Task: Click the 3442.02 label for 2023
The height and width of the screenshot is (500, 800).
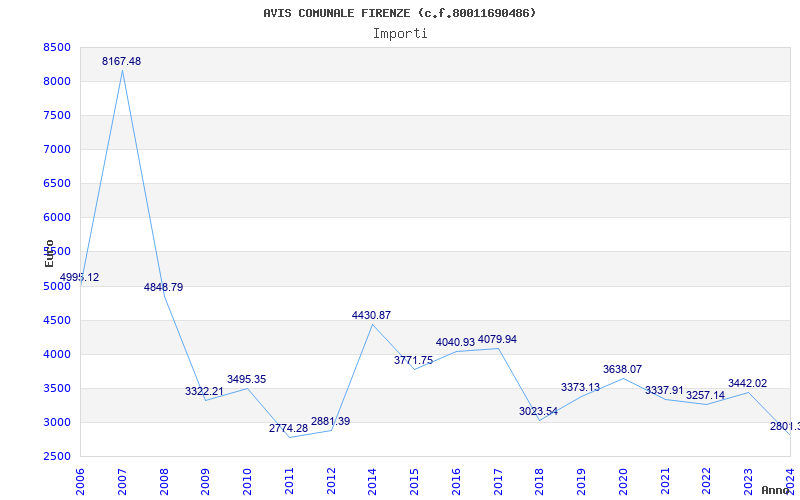Action: point(747,383)
